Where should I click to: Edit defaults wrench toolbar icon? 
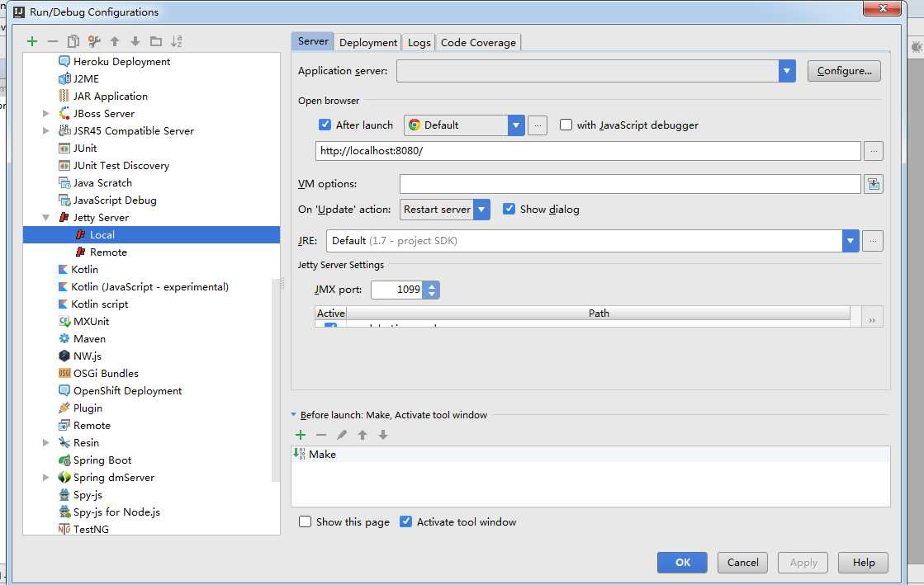pos(93,41)
